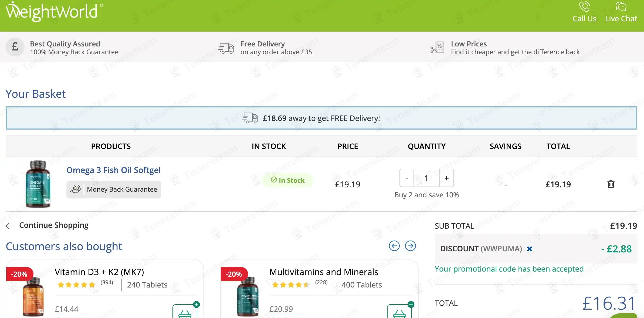Screen dimensions: 644x318
Task: Open Live Chat from the header
Action: pos(621,12)
